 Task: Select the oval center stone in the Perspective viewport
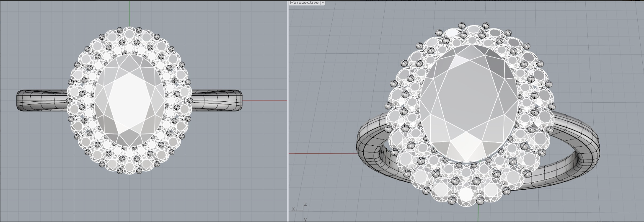468,103
